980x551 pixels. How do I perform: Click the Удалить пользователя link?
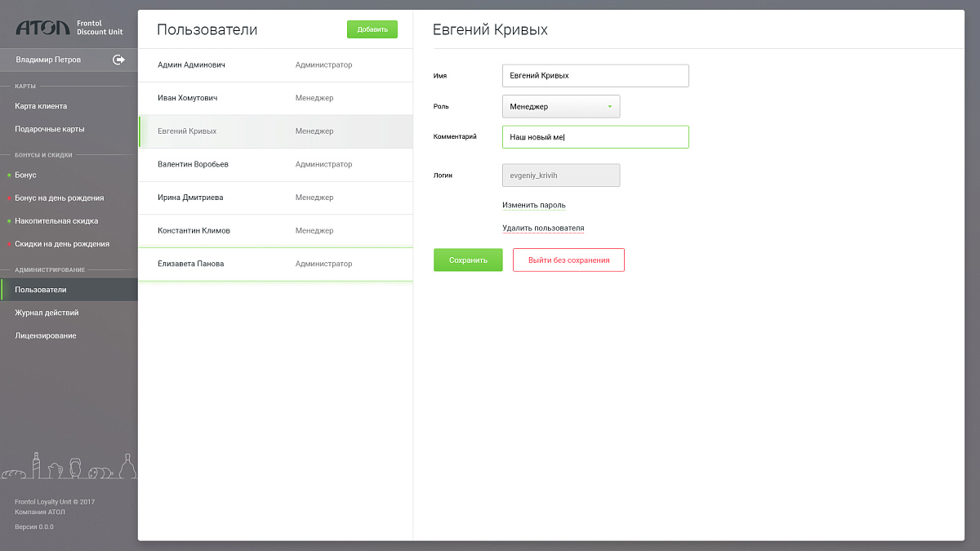(x=543, y=228)
